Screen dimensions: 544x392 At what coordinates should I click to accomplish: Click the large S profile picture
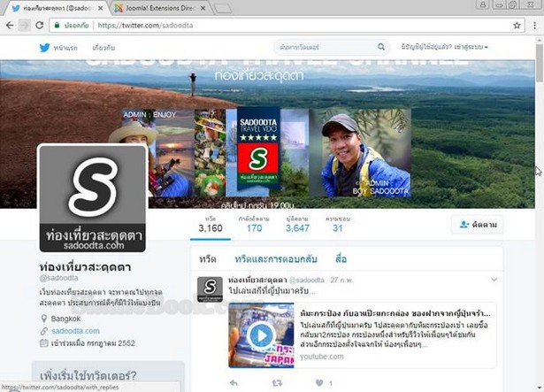[93, 198]
